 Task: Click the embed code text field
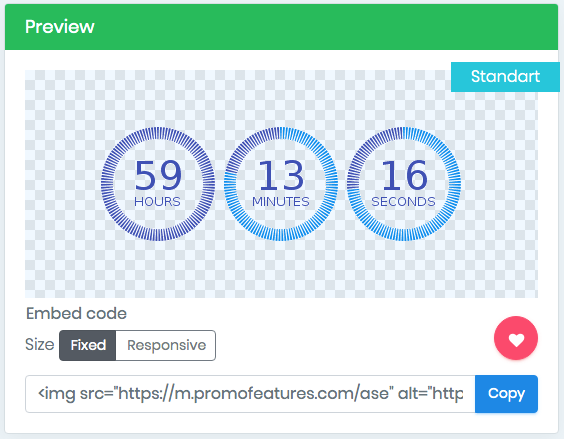[x=250, y=394]
